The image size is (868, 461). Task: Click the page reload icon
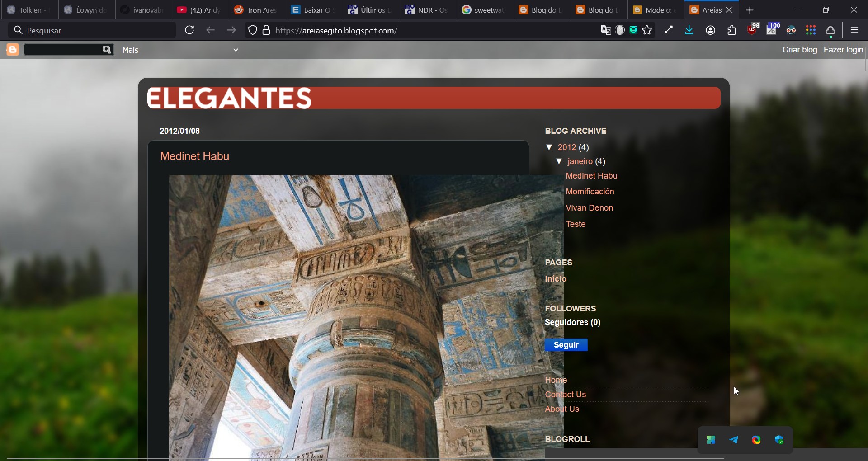pyautogui.click(x=190, y=30)
